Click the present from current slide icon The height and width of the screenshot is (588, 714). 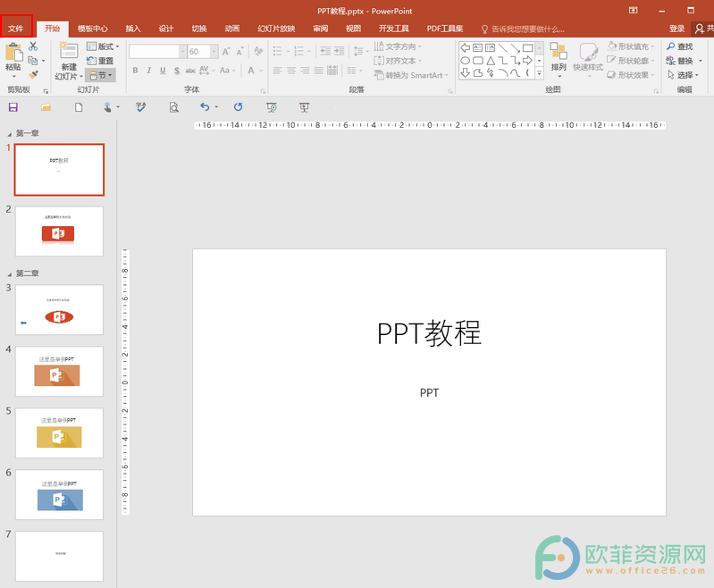click(x=304, y=107)
